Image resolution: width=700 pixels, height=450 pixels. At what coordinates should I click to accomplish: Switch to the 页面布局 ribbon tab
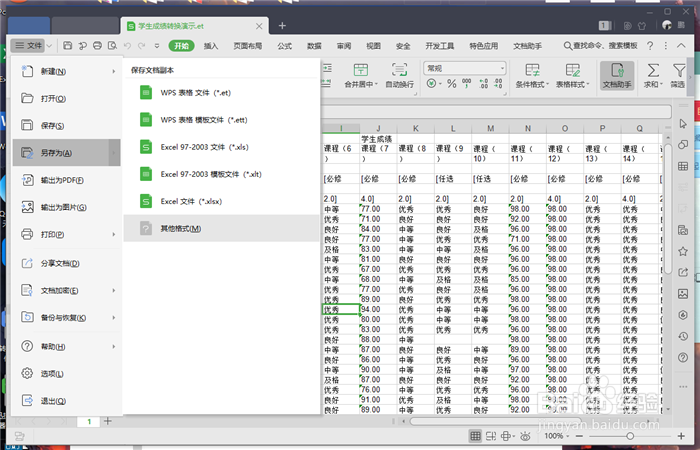248,46
